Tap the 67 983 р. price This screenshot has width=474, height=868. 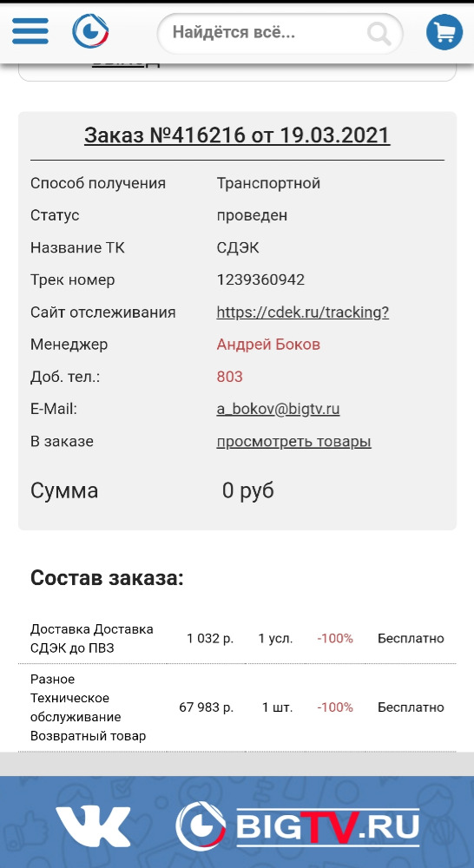pyautogui.click(x=207, y=707)
